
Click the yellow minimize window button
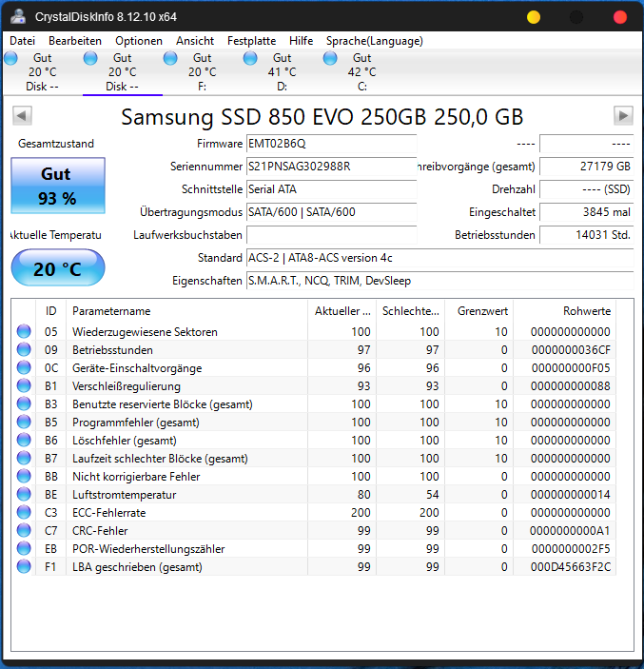click(534, 17)
